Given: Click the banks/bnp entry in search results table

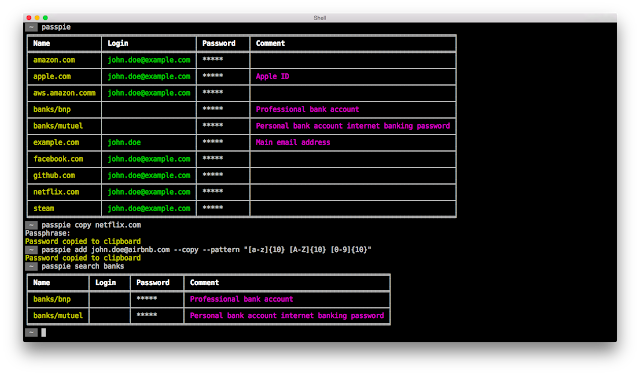Looking at the screenshot, I should click(x=52, y=299).
